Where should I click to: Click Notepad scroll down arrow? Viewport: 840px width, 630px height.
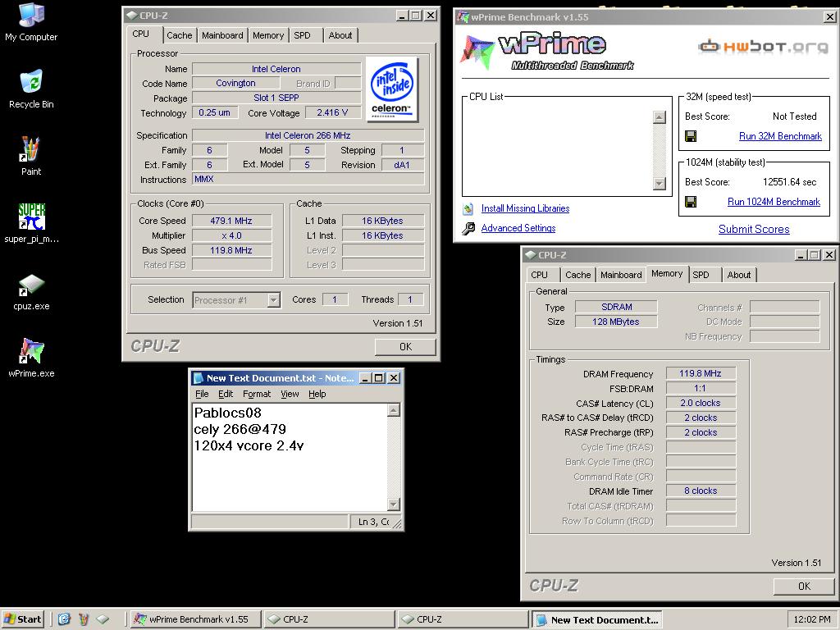pyautogui.click(x=394, y=504)
